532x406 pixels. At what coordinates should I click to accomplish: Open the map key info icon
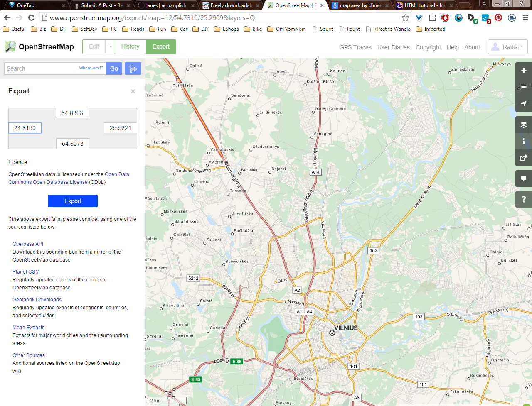[x=524, y=141]
